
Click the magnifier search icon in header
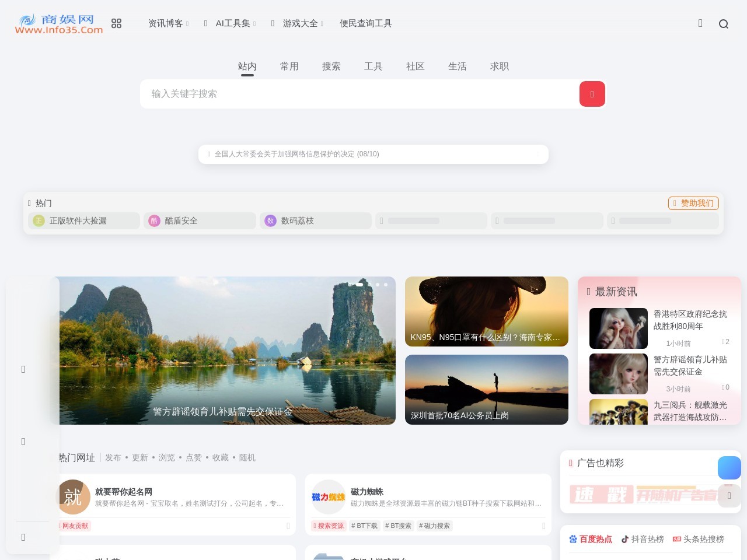click(x=724, y=24)
